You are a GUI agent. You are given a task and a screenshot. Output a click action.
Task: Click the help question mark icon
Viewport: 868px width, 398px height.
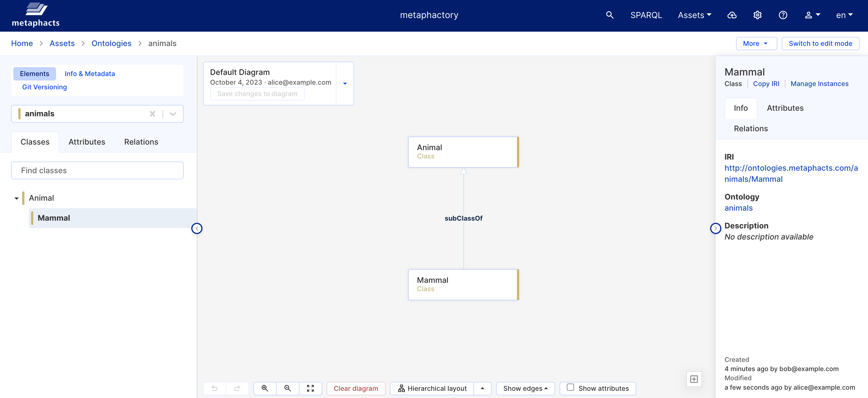(783, 15)
